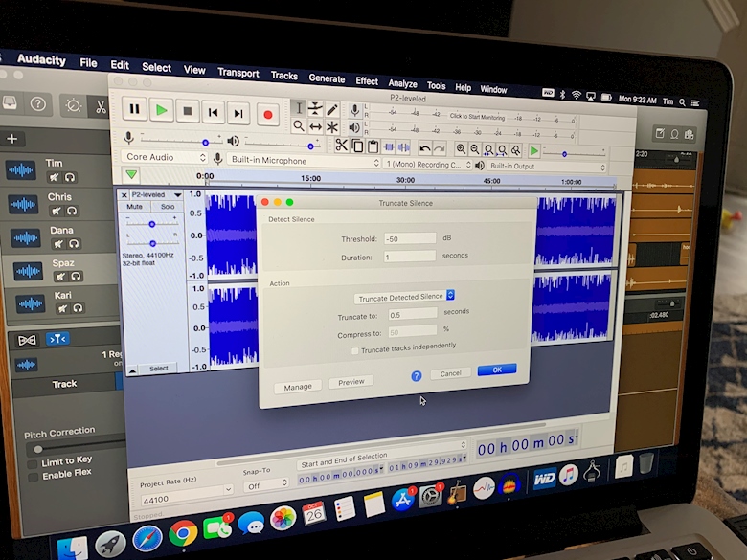Click the Zoom toggle icon
Image resolution: width=747 pixels, height=560 pixels.
click(515, 151)
